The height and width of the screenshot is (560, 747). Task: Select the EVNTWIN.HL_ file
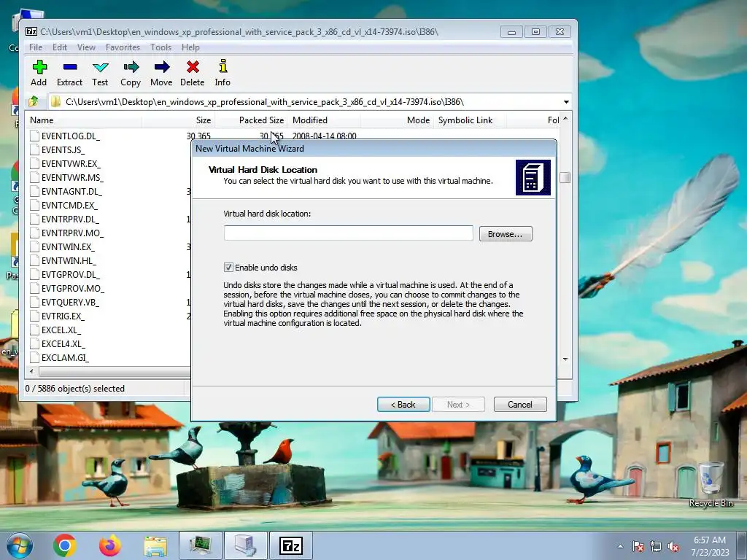coord(69,260)
